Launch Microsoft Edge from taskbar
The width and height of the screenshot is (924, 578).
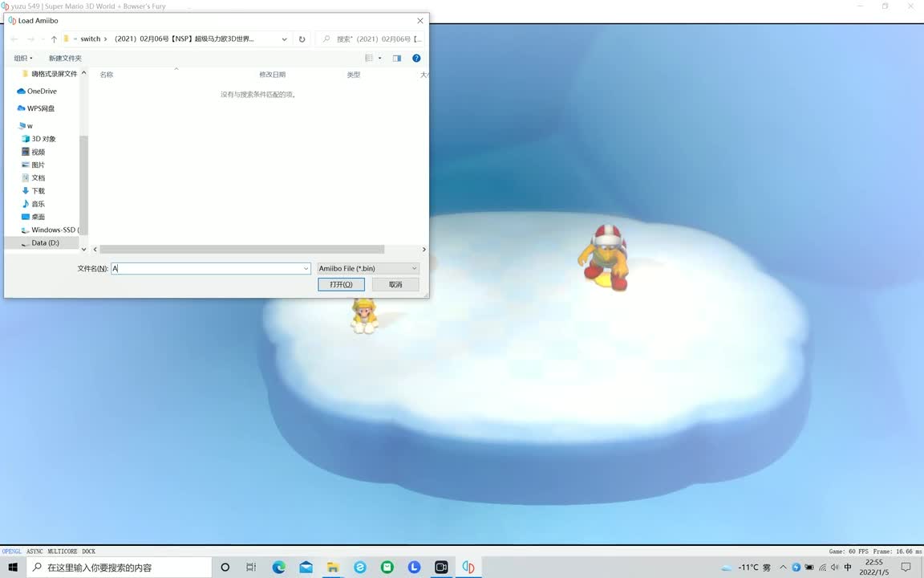click(x=279, y=568)
